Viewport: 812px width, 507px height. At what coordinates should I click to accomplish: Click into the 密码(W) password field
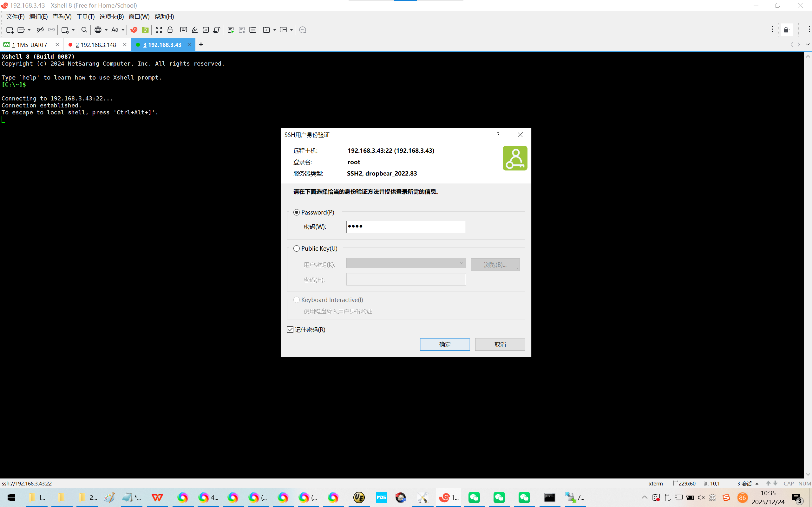406,227
